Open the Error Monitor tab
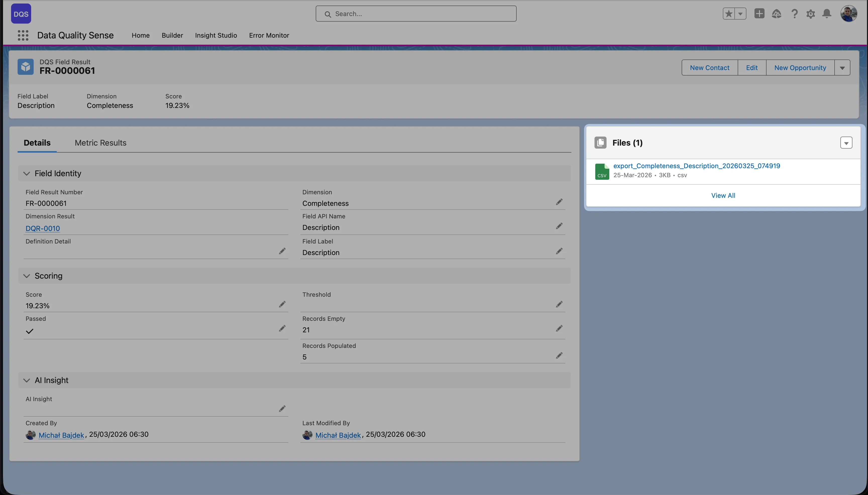The height and width of the screenshot is (495, 868). click(269, 35)
